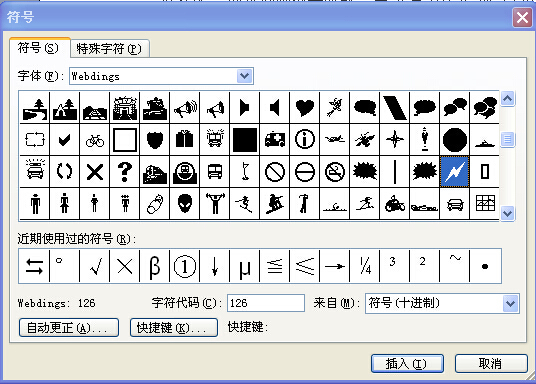Switch to the 特殊字符 tab
The image size is (536, 384).
pyautogui.click(x=109, y=49)
